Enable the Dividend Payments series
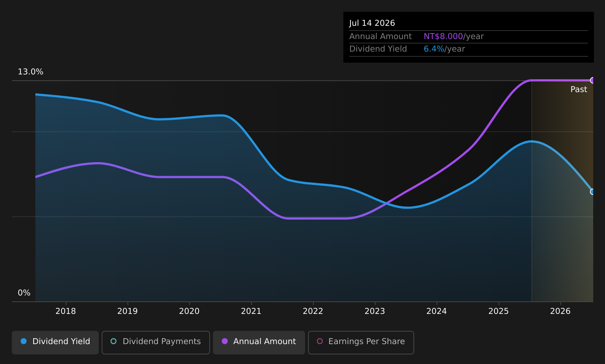Viewport: 605px width, 364px height. click(x=156, y=342)
